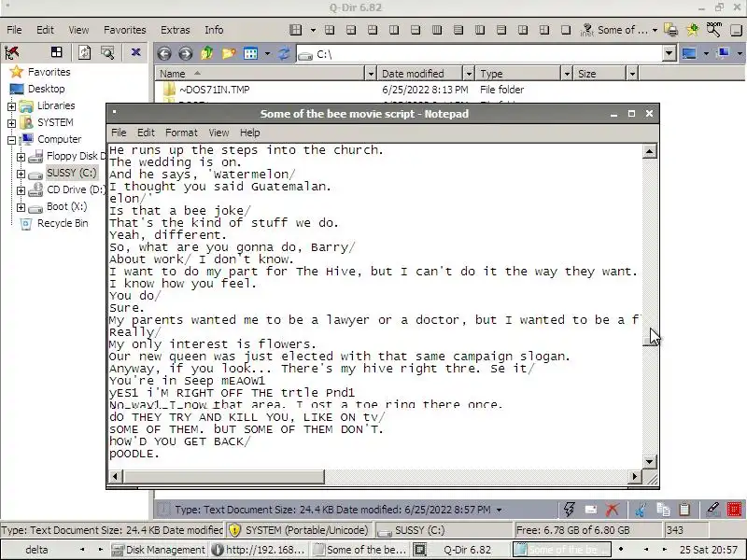Image resolution: width=747 pixels, height=560 pixels.
Task: Expand the SUSSY (C:) drive node
Action: tap(21, 174)
